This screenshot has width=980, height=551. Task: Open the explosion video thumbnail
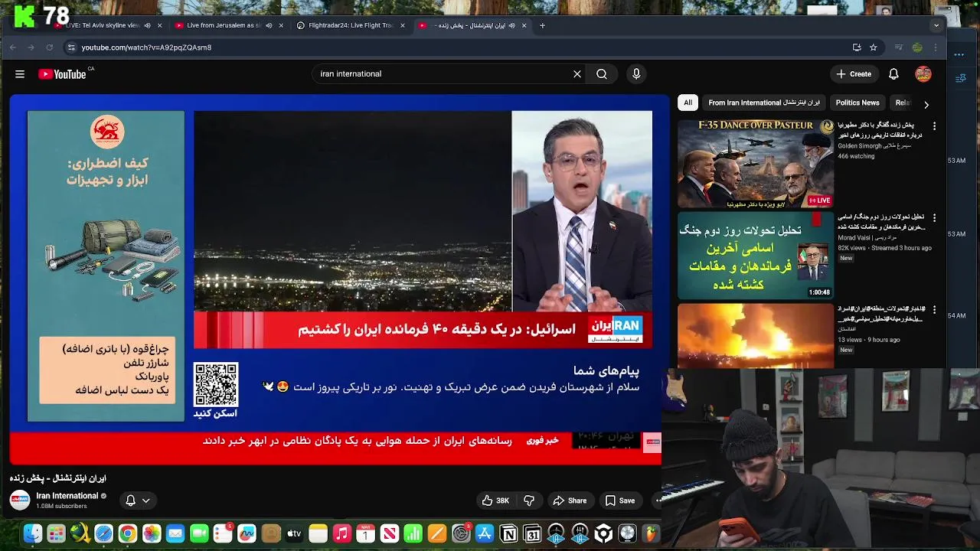pos(755,336)
